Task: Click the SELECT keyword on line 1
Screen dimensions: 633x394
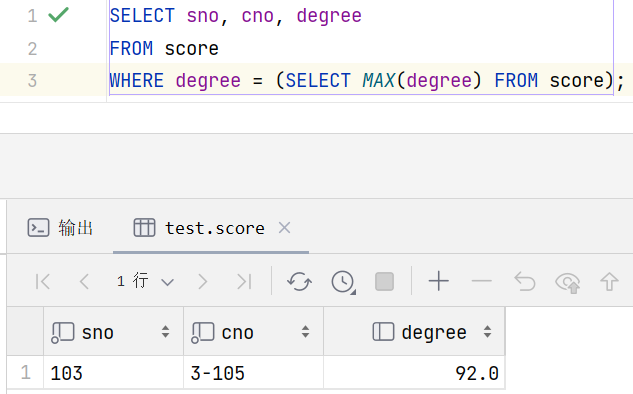Action: pyautogui.click(x=142, y=16)
